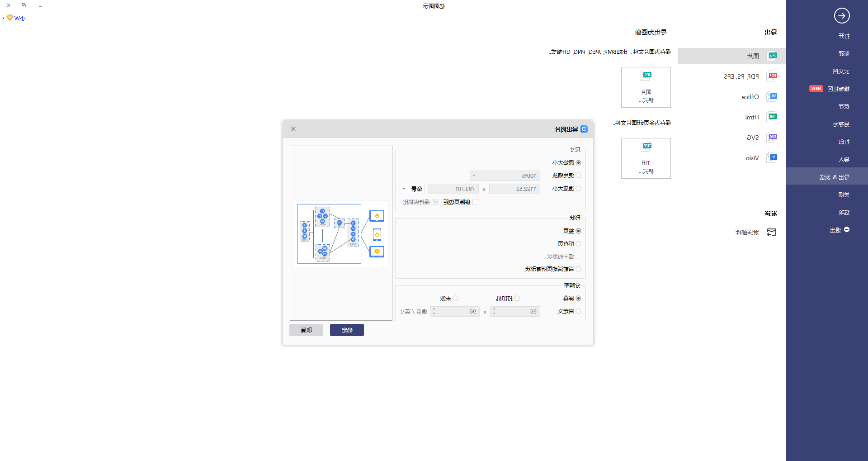This screenshot has height=461, width=868.
Task: Click the 793.701 height field
Action: pos(453,189)
